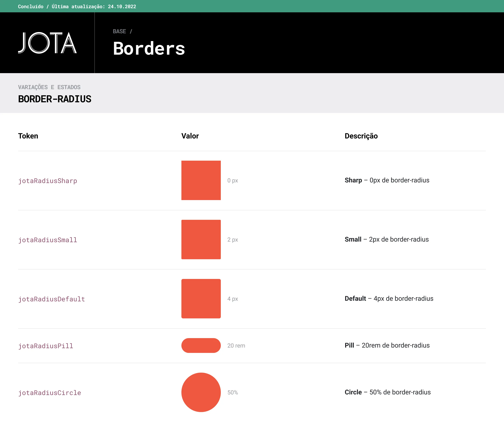Click the 'Circle – 50% de border-radius' description
Viewport: 504px width, 440px height.
pyautogui.click(x=387, y=392)
